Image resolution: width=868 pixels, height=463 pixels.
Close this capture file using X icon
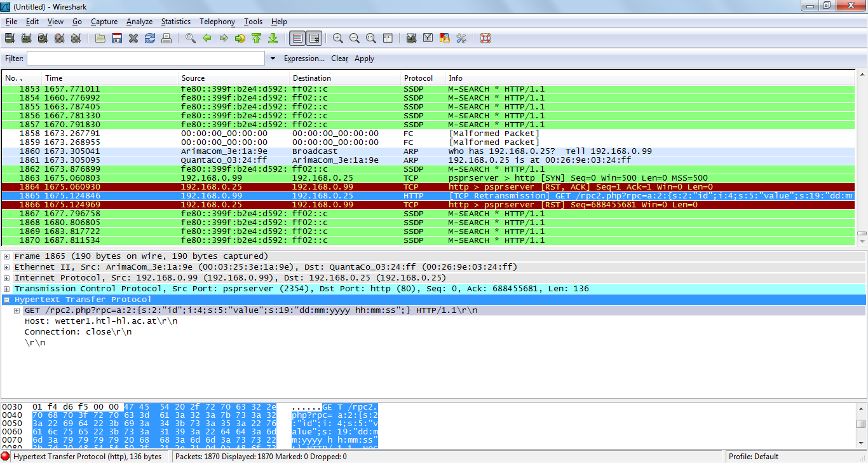(133, 38)
